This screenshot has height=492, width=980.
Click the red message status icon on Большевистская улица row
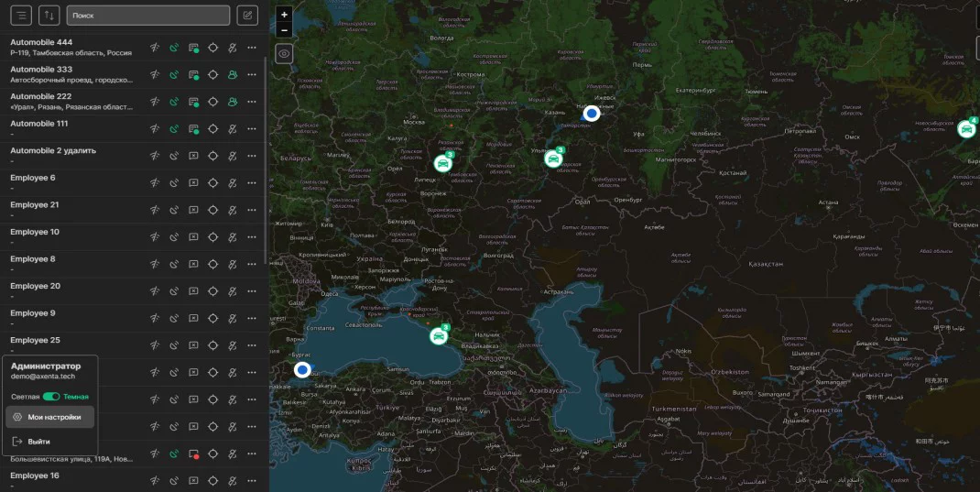(x=194, y=454)
